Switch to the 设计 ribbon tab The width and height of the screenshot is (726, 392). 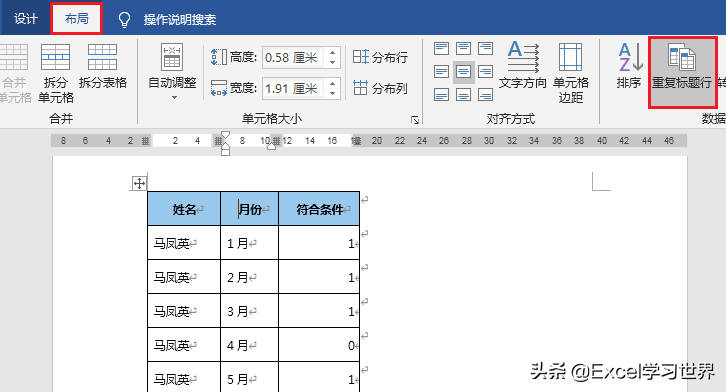(25, 19)
